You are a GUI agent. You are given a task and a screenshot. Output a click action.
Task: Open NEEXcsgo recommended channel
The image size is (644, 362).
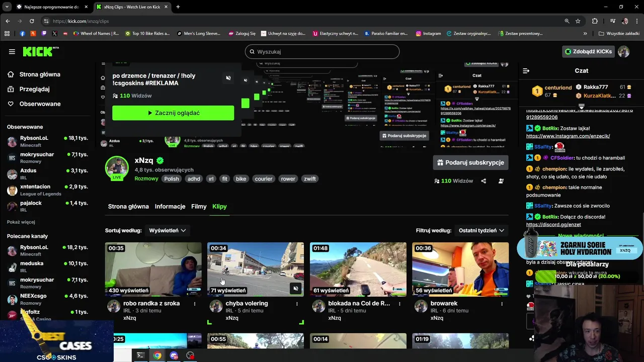48,299
